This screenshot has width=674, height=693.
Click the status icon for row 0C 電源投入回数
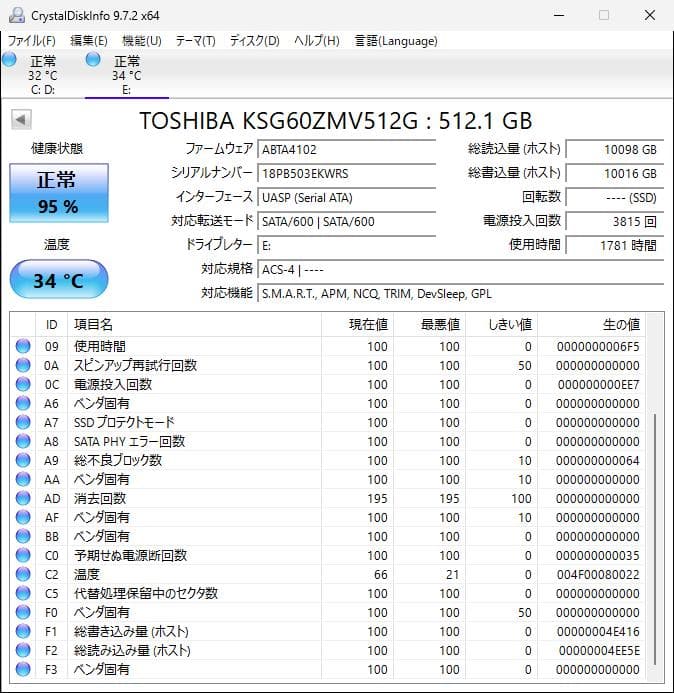click(x=23, y=384)
